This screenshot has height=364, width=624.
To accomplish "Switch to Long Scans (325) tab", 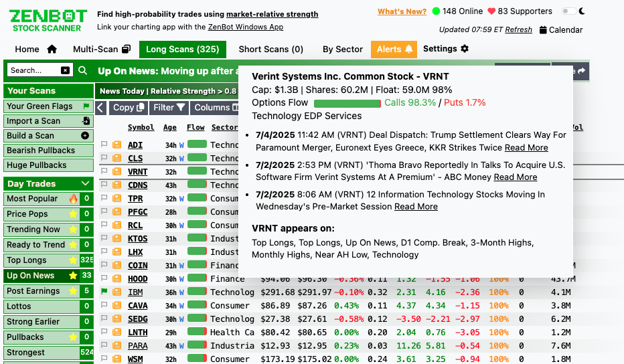I will click(x=183, y=50).
